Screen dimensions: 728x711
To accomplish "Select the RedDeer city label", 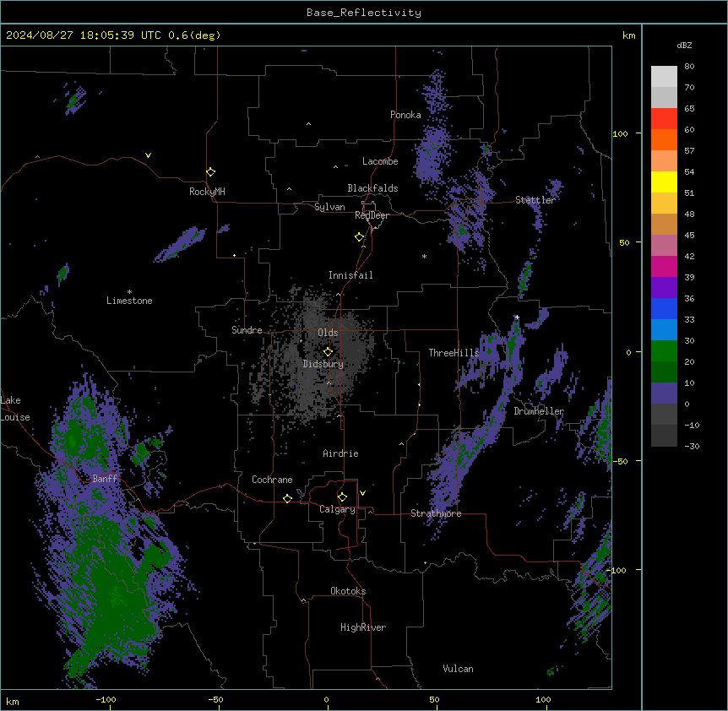I will [372, 215].
